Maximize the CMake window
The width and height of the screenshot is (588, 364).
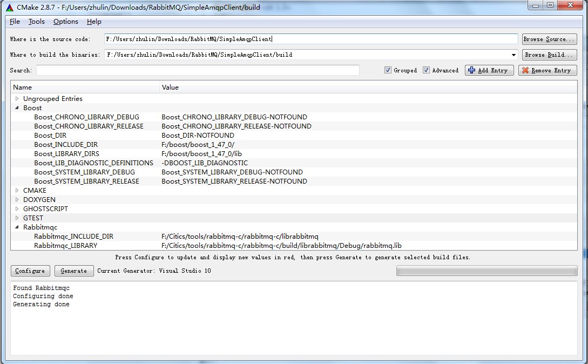pos(550,5)
